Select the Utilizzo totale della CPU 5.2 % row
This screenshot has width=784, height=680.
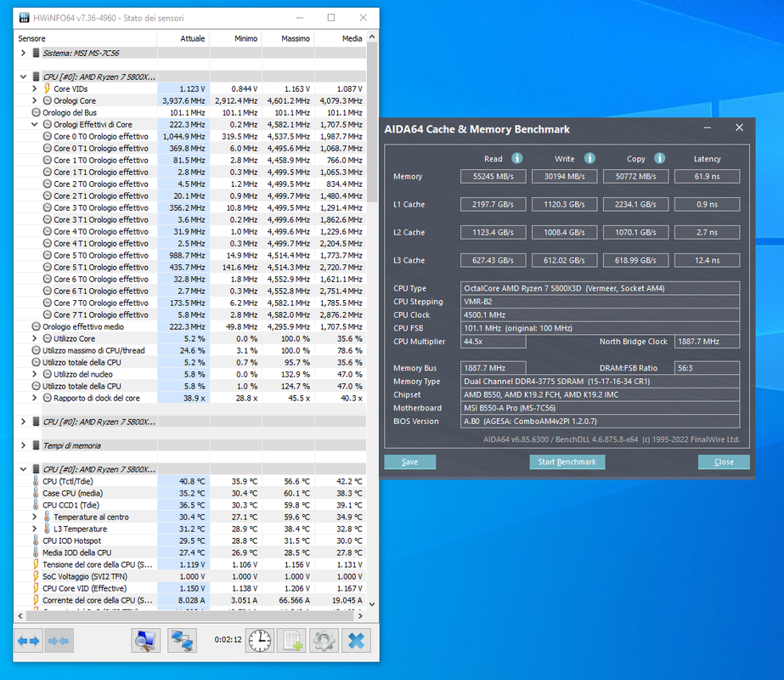(x=190, y=362)
